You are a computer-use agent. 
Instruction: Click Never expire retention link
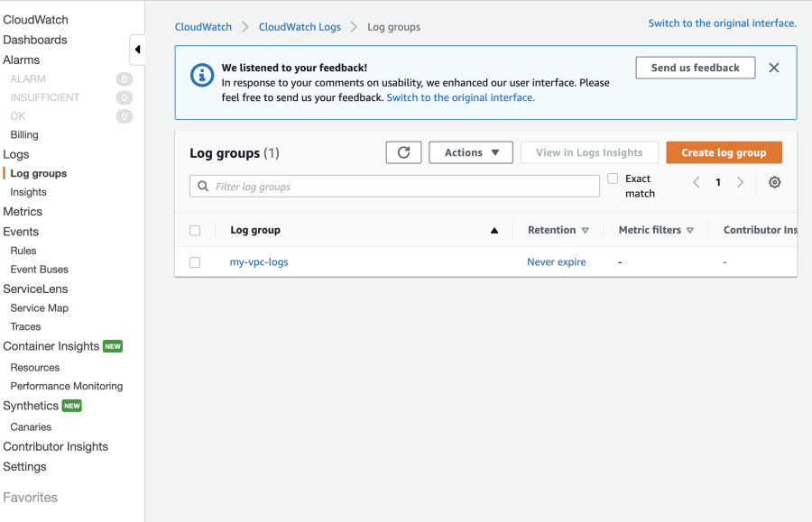557,261
